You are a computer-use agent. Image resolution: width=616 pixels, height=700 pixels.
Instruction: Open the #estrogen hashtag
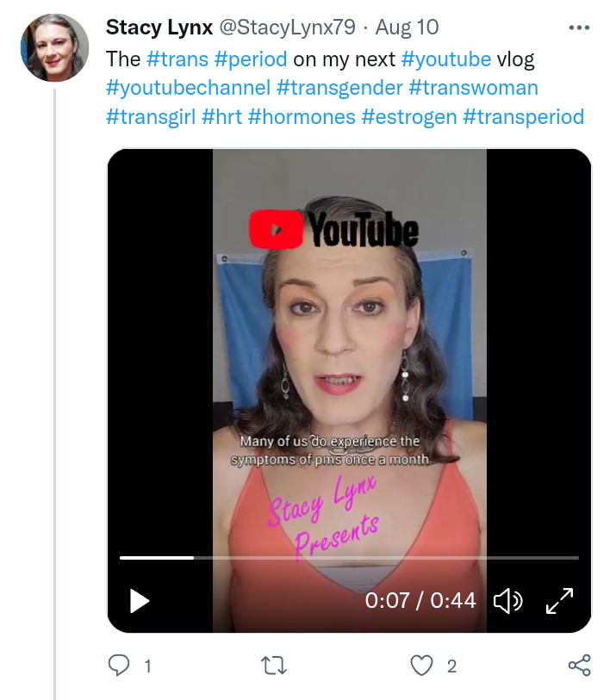pyautogui.click(x=409, y=117)
